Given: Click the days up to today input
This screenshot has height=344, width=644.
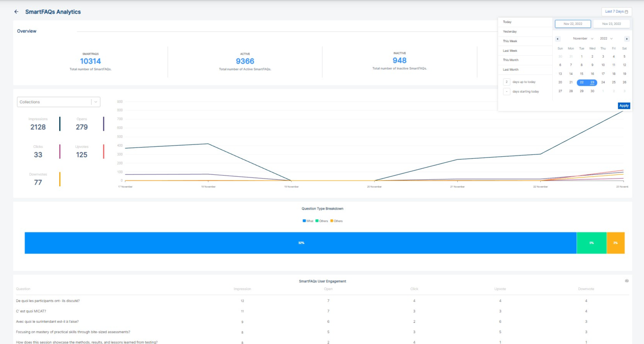Looking at the screenshot, I should pyautogui.click(x=506, y=82).
